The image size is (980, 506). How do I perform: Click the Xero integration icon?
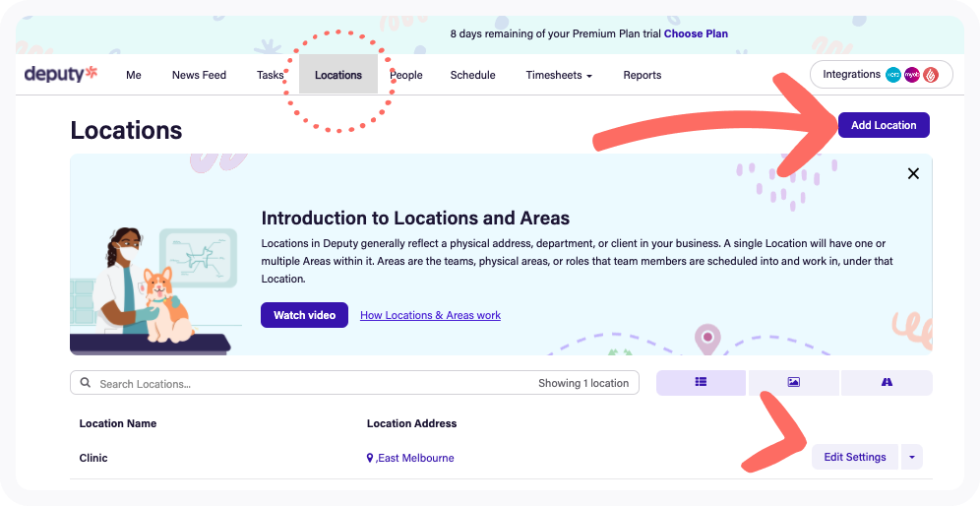[893, 75]
